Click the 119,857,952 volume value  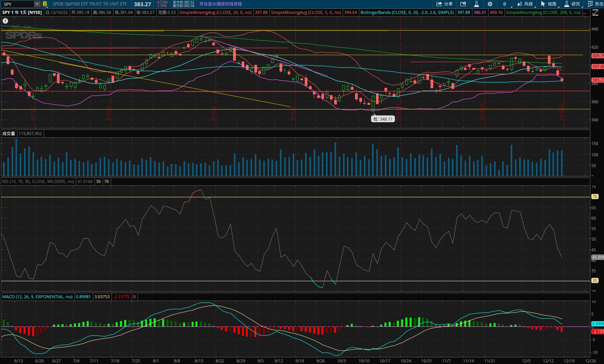(x=30, y=133)
